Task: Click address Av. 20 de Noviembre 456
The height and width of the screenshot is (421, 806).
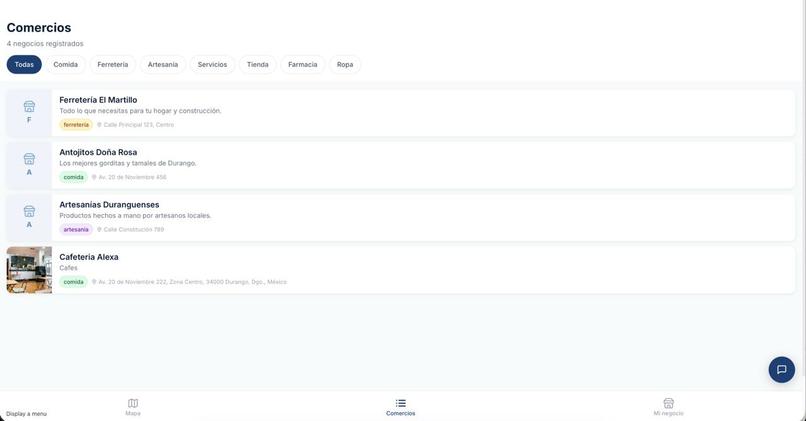Action: (x=133, y=177)
